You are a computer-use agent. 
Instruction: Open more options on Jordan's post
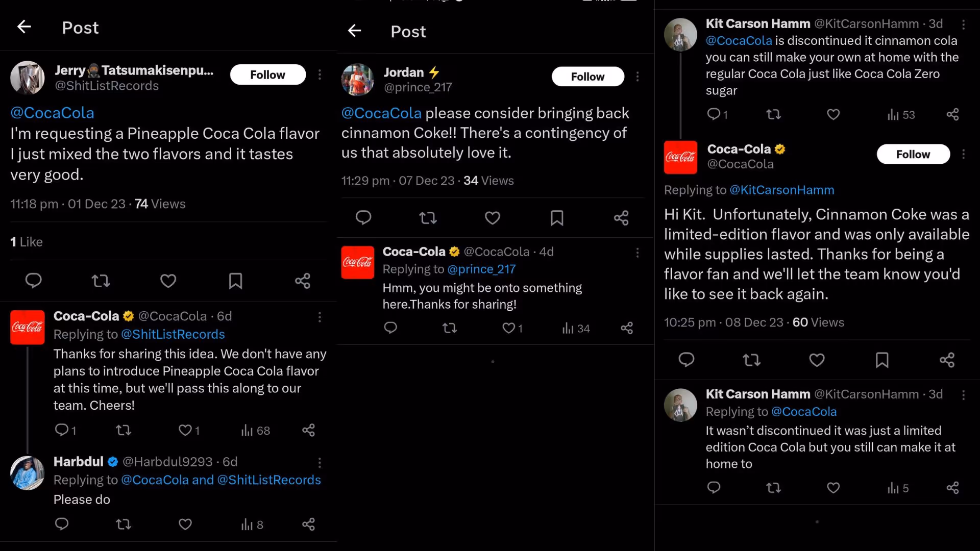click(638, 77)
